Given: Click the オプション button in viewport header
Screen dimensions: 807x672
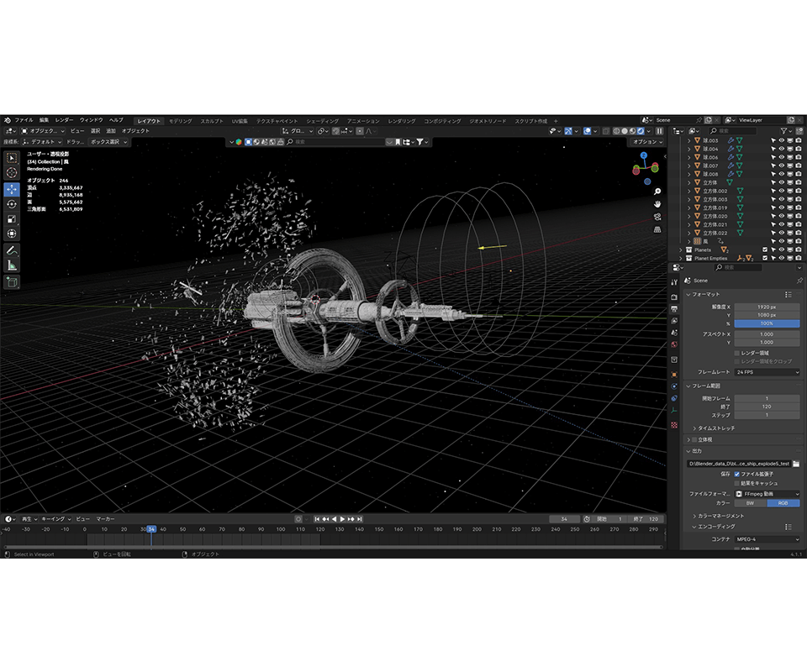Looking at the screenshot, I should [x=646, y=142].
